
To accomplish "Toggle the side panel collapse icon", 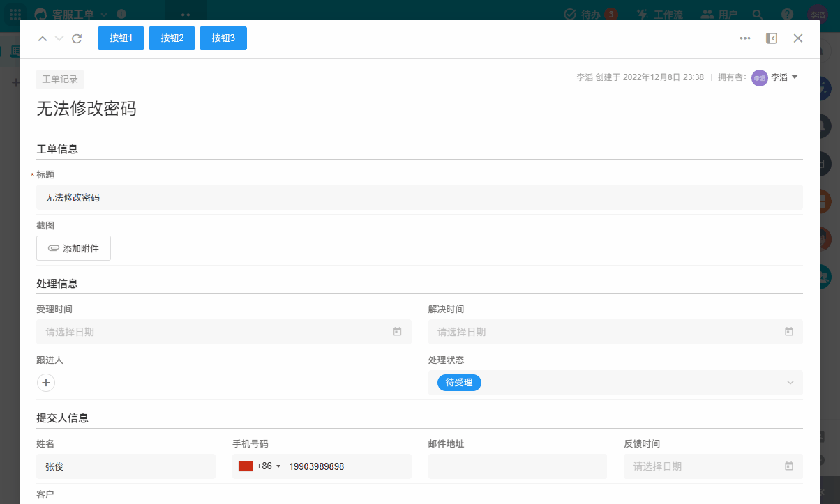I will [x=772, y=38].
